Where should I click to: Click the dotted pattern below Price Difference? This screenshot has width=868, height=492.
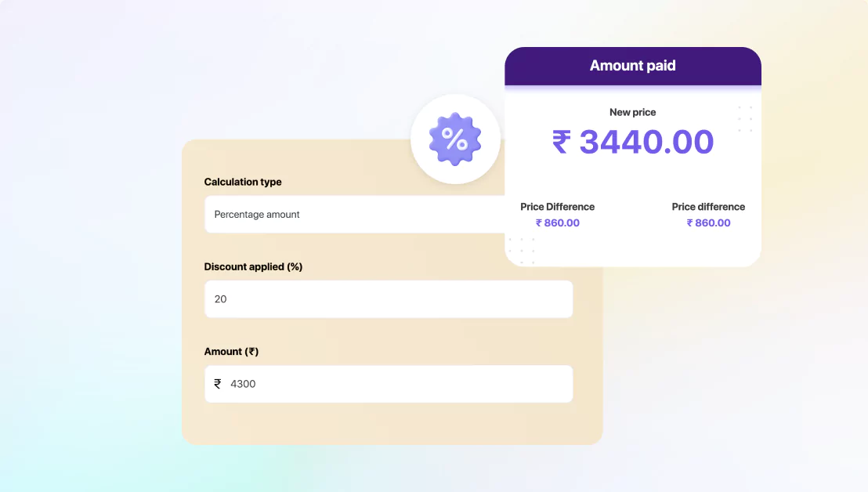523,251
